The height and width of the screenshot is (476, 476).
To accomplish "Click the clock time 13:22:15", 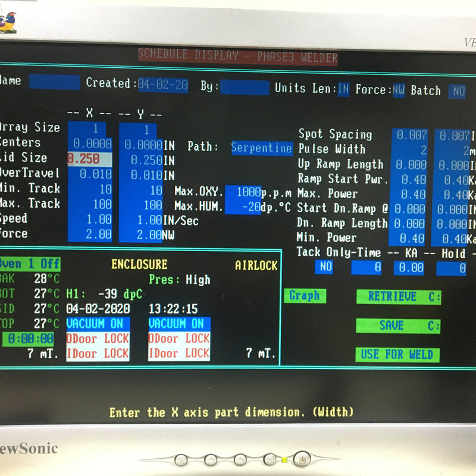I will click(173, 309).
